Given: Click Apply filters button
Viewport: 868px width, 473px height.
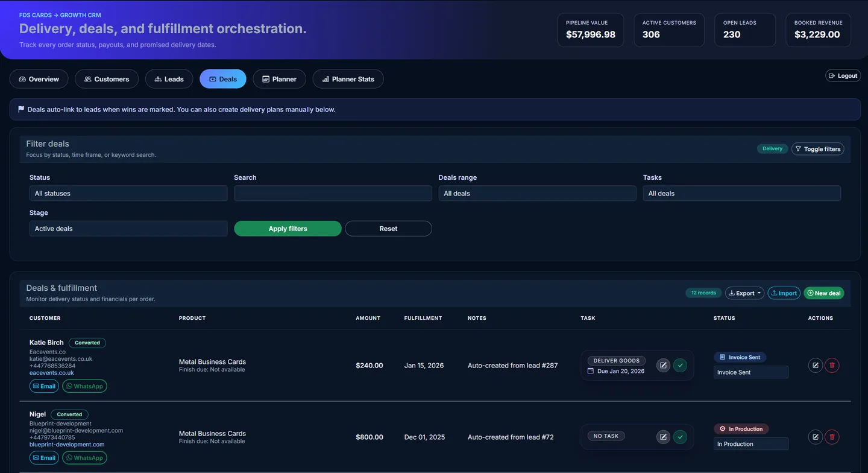Looking at the screenshot, I should [288, 229].
